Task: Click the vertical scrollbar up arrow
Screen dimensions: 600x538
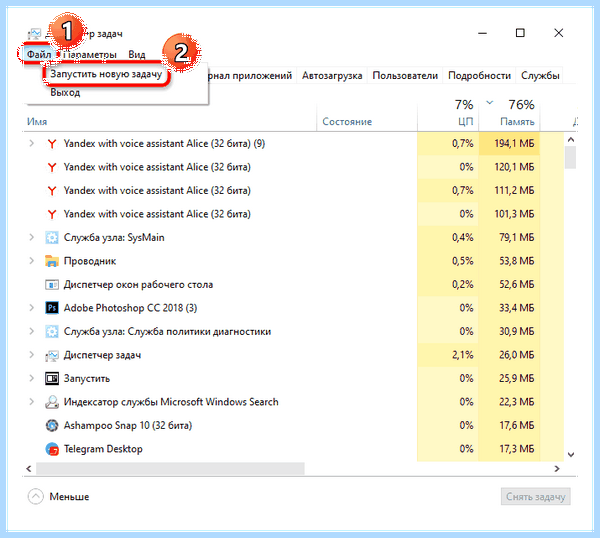Action: (571, 140)
